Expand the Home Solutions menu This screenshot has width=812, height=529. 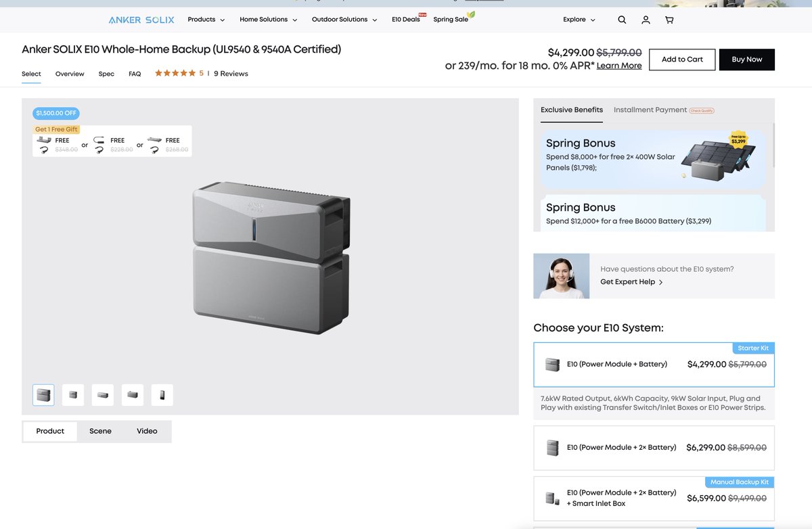click(x=269, y=20)
